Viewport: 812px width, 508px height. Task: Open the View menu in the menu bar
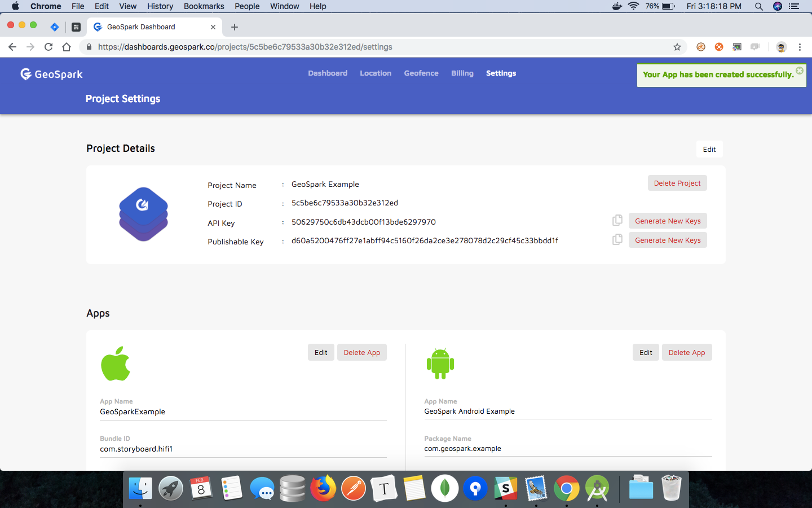128,6
